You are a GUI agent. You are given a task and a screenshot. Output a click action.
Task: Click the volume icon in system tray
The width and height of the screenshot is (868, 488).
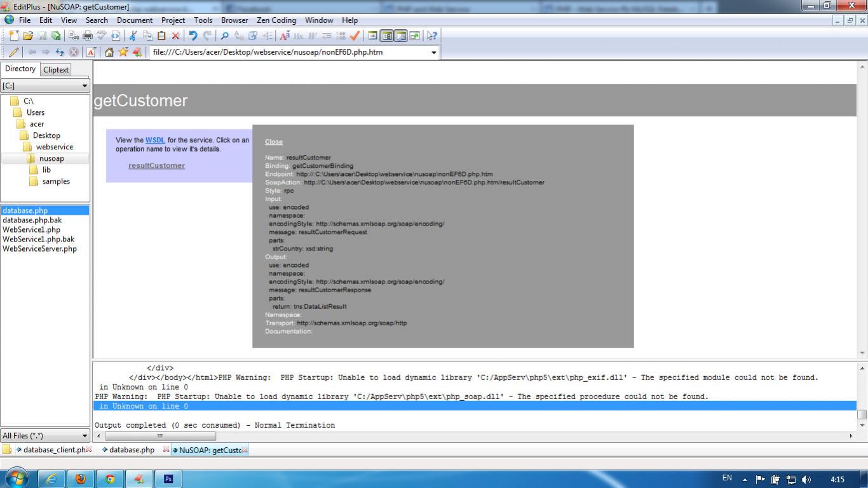click(806, 480)
